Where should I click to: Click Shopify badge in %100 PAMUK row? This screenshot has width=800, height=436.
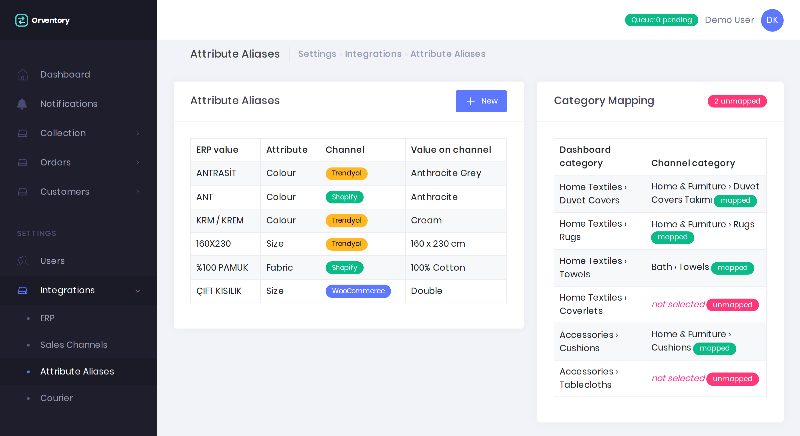[x=344, y=267]
